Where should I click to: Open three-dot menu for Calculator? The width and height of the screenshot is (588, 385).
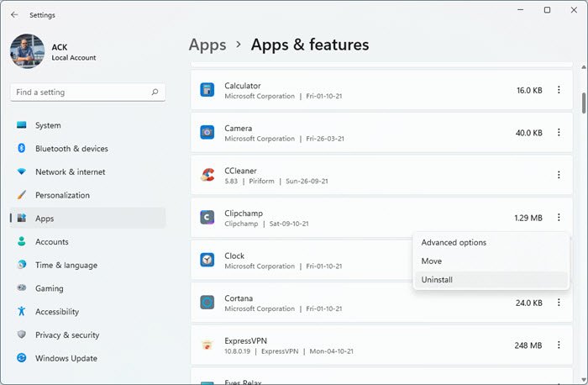559,90
